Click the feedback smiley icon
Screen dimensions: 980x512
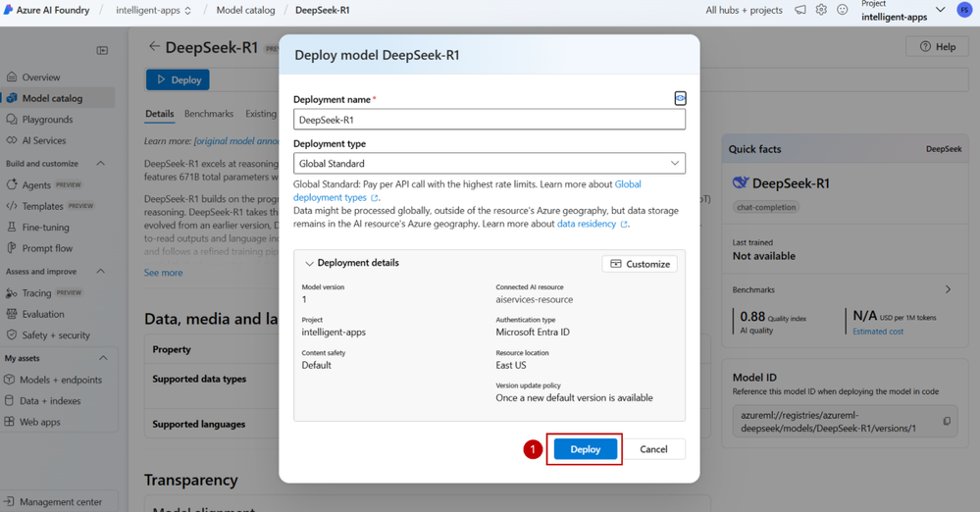843,10
